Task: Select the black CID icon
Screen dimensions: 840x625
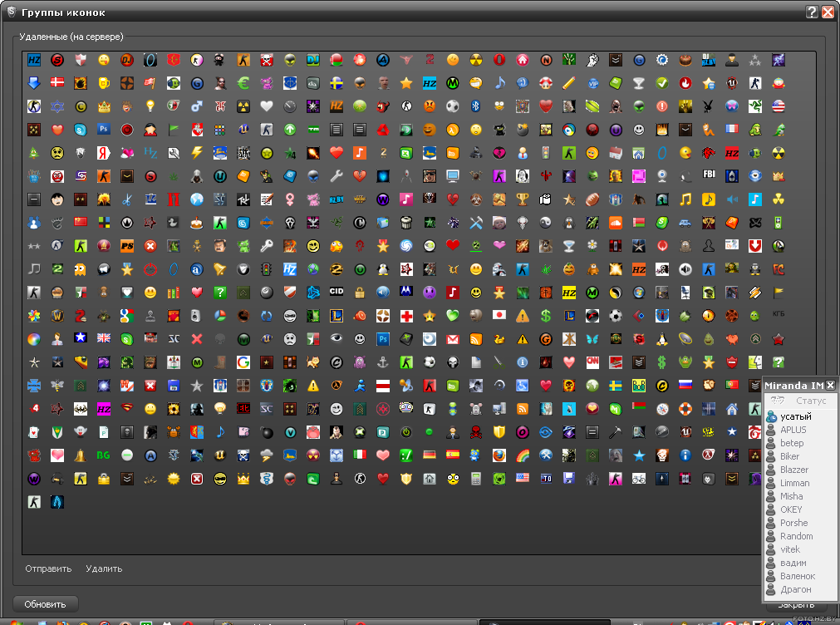Action: tap(336, 292)
